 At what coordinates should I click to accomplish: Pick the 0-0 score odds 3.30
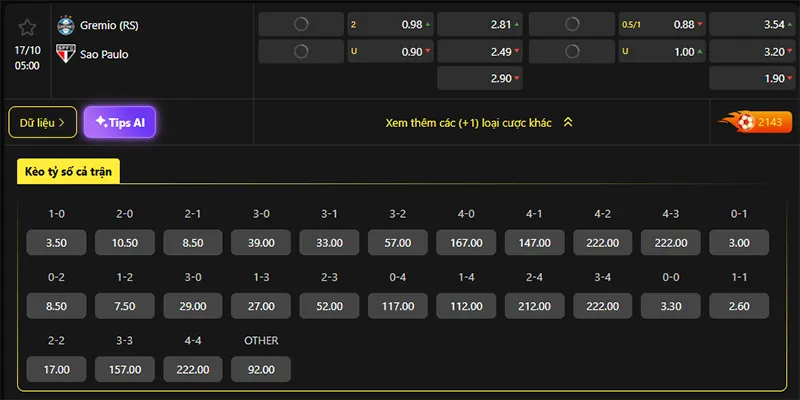[672, 305]
